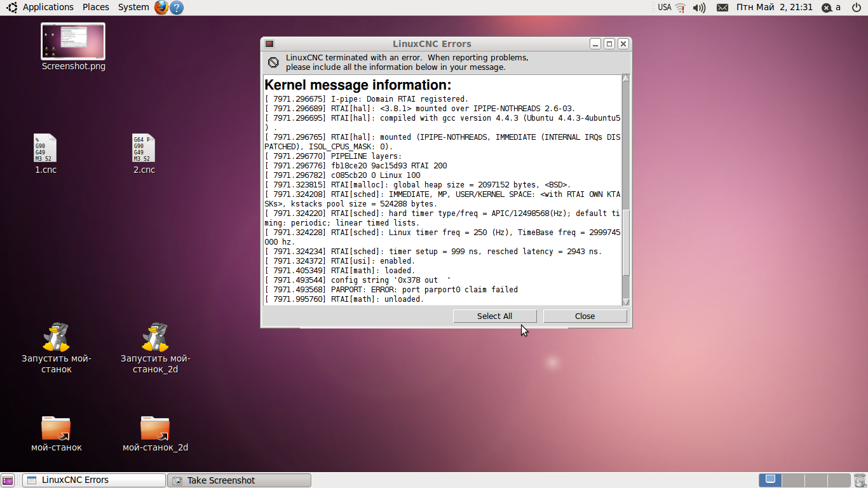Image resolution: width=868 pixels, height=488 pixels.
Task: Open the Ubuntu logo main menu icon
Action: pos(11,8)
